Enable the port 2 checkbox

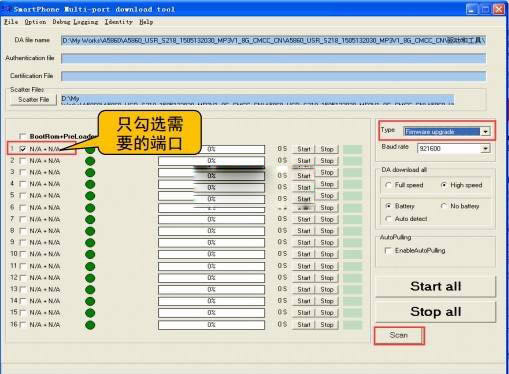pos(23,161)
